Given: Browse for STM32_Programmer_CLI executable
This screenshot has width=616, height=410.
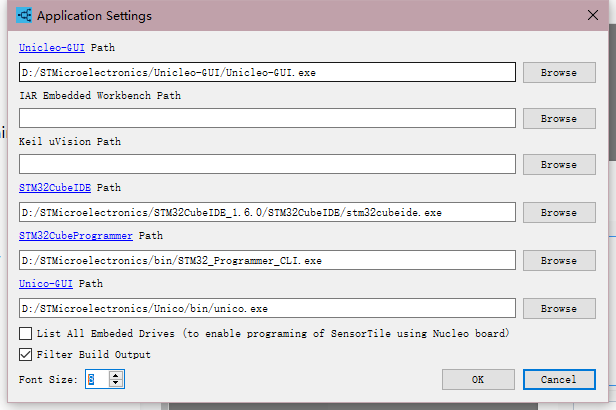Looking at the screenshot, I should click(559, 260).
